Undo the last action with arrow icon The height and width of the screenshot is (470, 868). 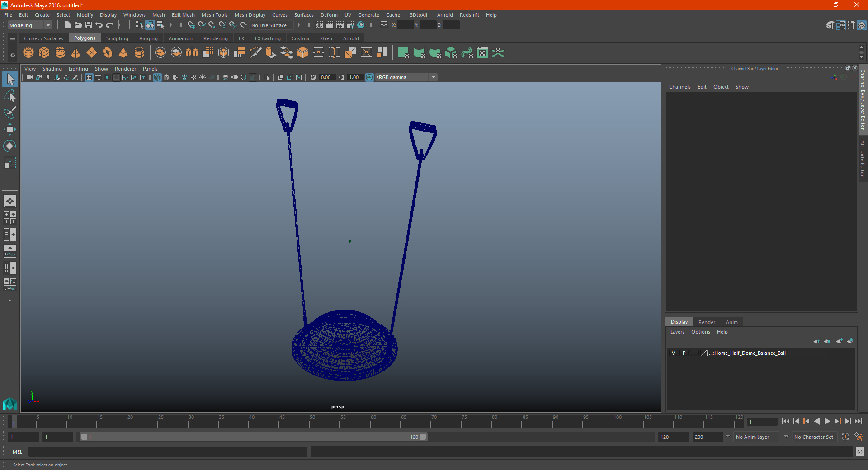tap(99, 25)
